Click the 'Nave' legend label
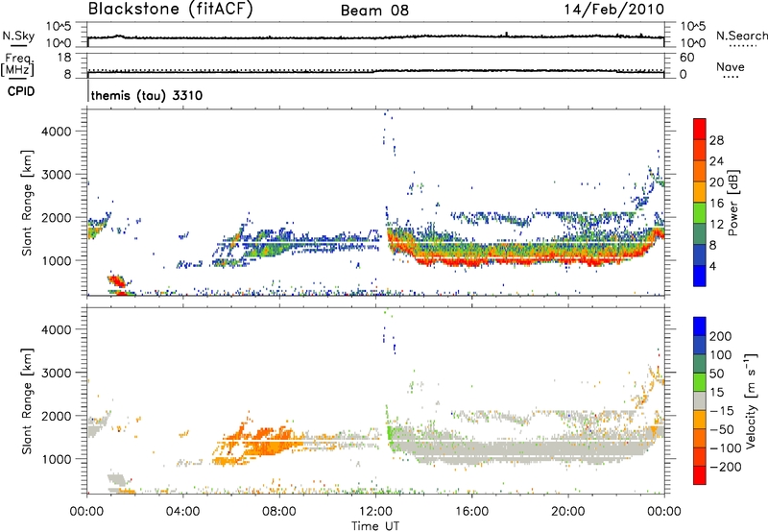This screenshot has height=532, width=768. (x=731, y=66)
